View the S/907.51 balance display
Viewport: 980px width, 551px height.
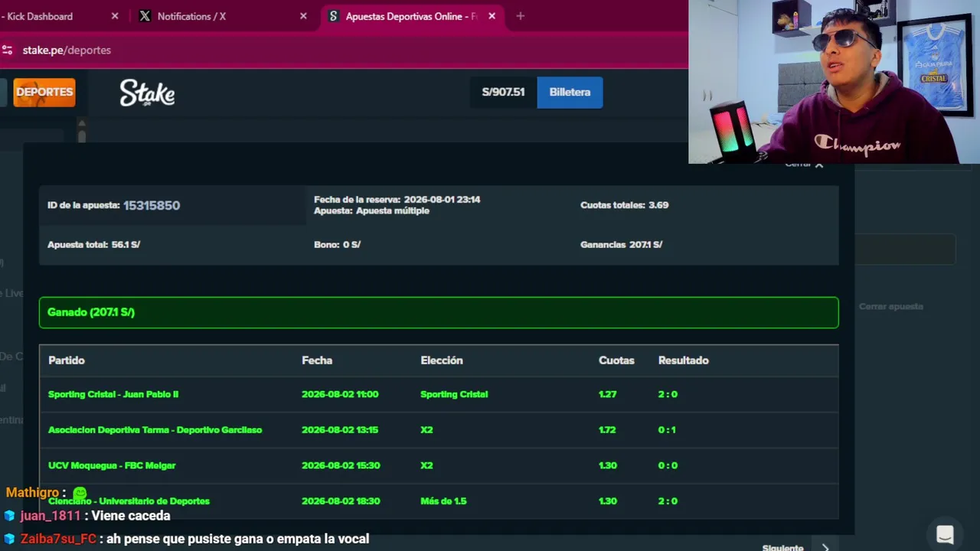(503, 92)
